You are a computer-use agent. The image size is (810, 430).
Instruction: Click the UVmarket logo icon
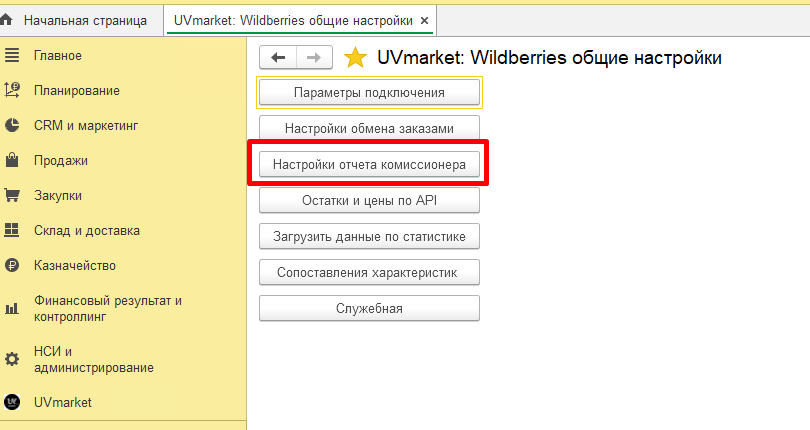tap(12, 402)
